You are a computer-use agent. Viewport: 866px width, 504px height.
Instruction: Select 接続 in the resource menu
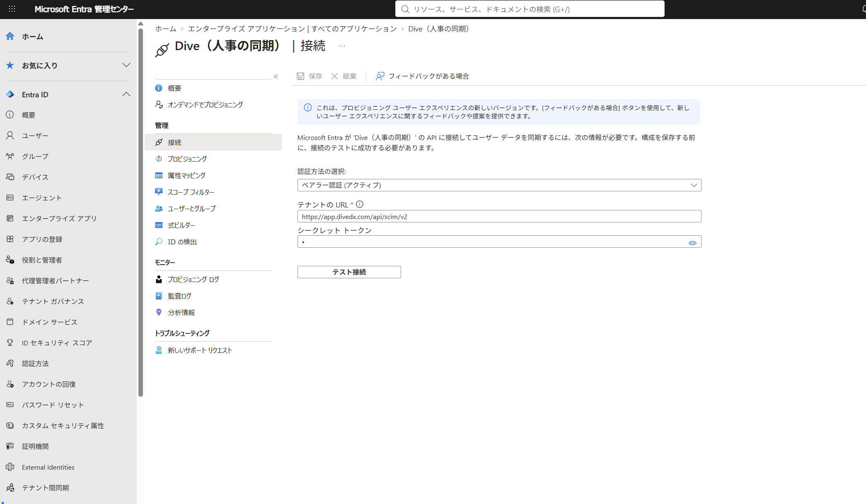(x=213, y=142)
